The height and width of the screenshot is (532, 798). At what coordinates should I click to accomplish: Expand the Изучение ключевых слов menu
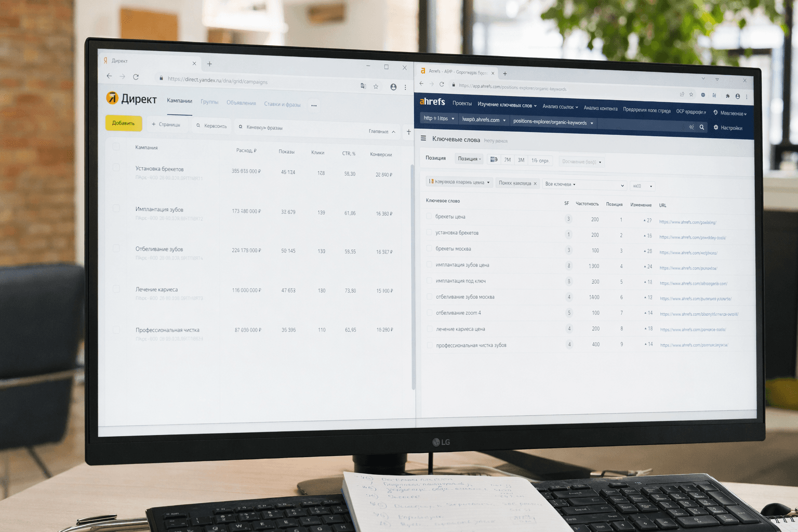[507, 105]
